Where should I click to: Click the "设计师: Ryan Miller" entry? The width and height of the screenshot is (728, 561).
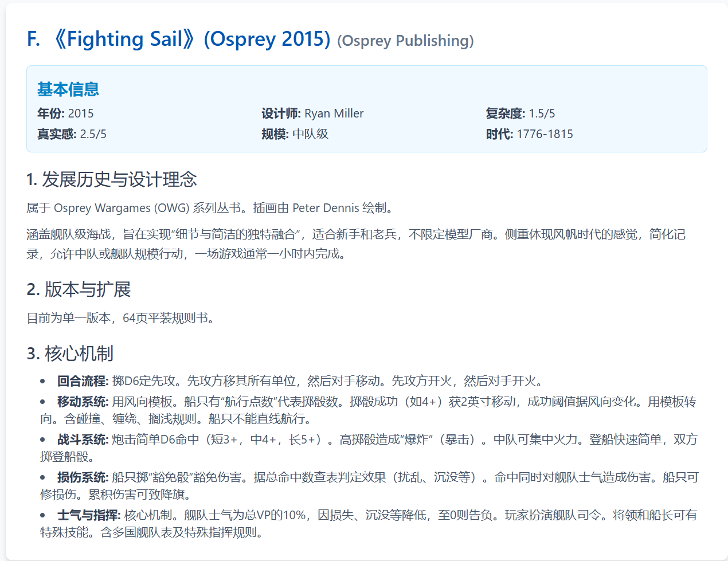pos(312,113)
